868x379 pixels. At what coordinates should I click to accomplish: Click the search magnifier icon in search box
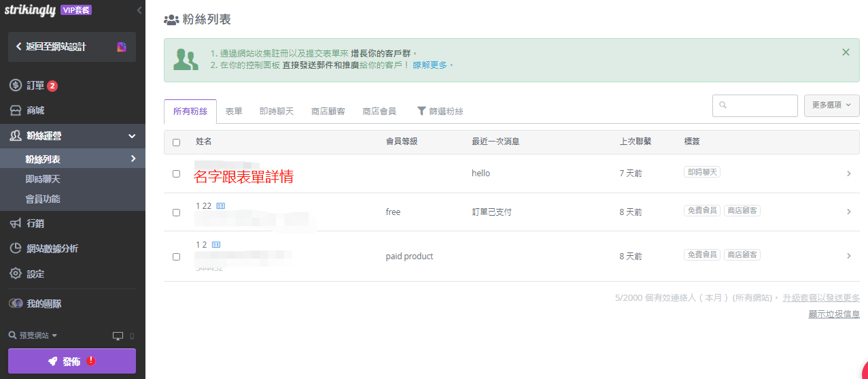(x=723, y=105)
